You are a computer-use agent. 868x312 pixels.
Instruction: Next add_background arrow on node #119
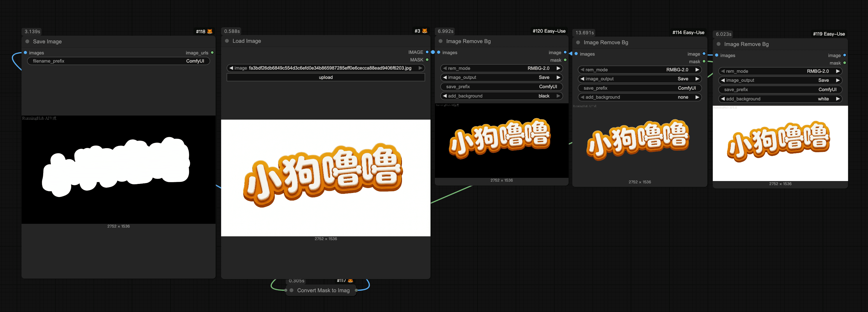838,99
